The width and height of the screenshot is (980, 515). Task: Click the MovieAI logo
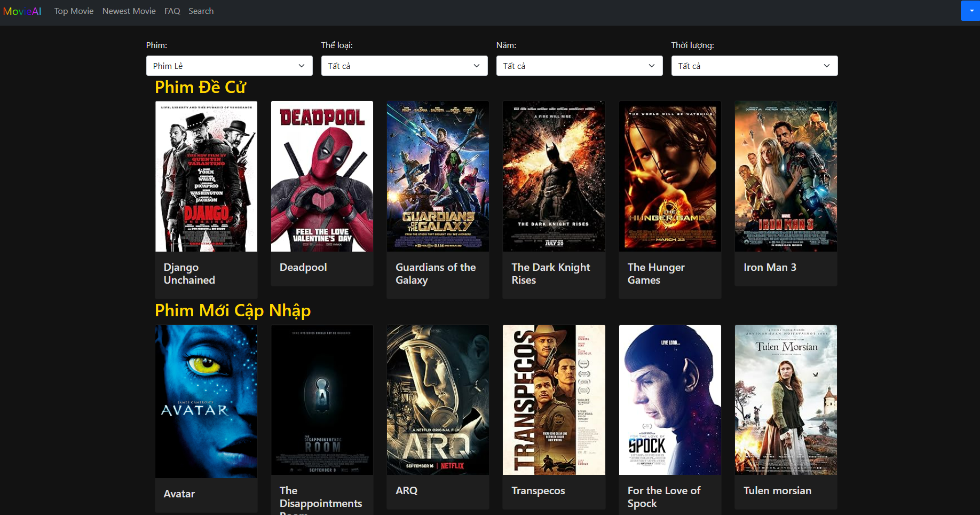pos(22,11)
